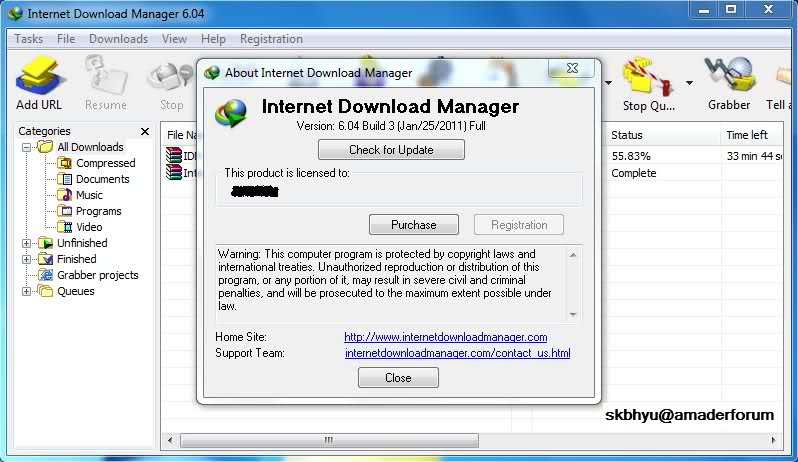Click the Status column header

pyautogui.click(x=662, y=135)
